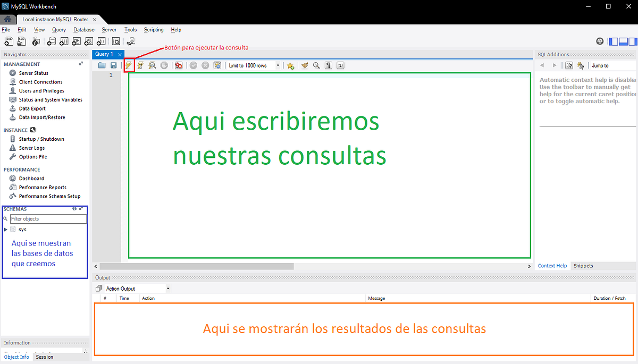Screen dimensions: 638x364
Task: Toggle word wrap in the query editor
Action: pyautogui.click(x=340, y=65)
